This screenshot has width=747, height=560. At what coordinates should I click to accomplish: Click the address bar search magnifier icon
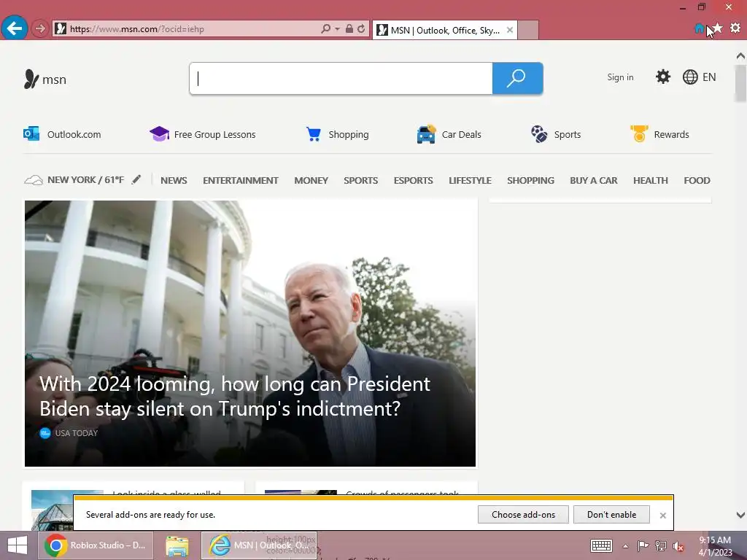point(325,29)
